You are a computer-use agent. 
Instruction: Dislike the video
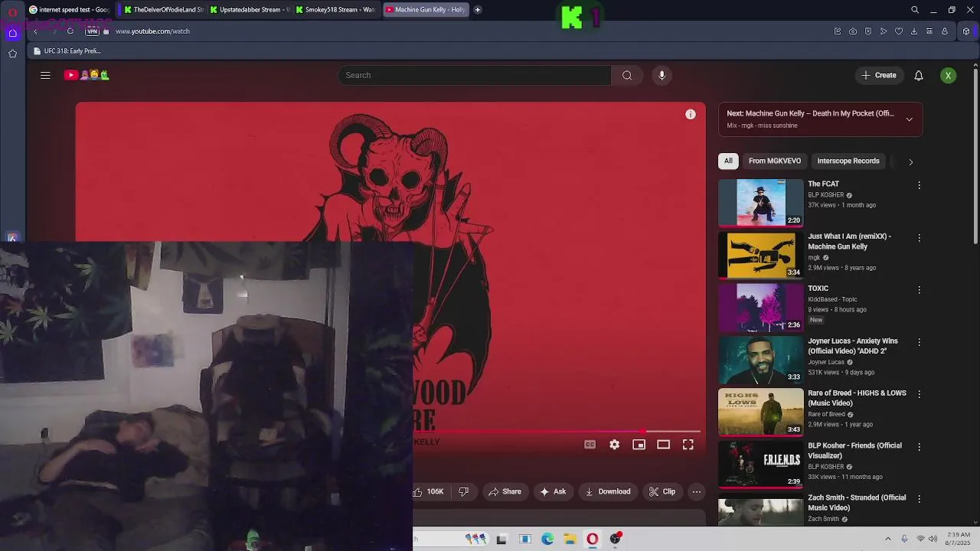point(463,491)
